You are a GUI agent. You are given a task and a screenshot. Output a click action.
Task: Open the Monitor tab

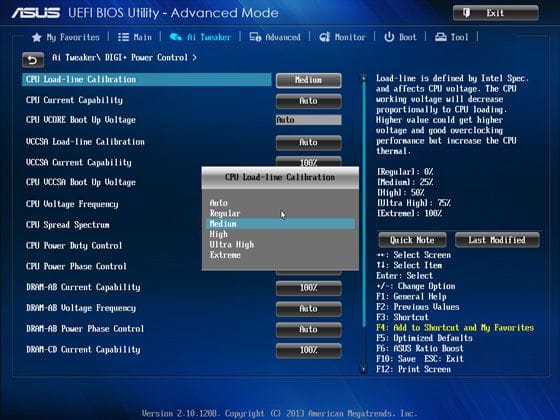342,37
